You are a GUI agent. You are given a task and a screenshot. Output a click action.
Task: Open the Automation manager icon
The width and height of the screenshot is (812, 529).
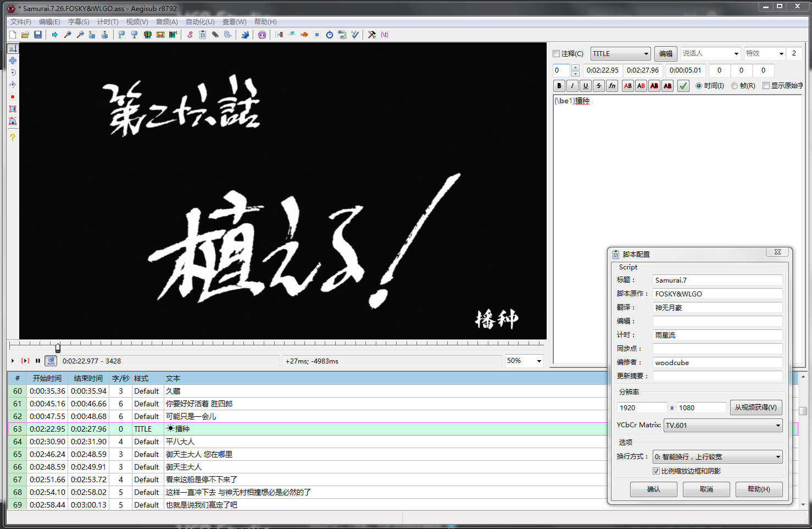click(245, 35)
